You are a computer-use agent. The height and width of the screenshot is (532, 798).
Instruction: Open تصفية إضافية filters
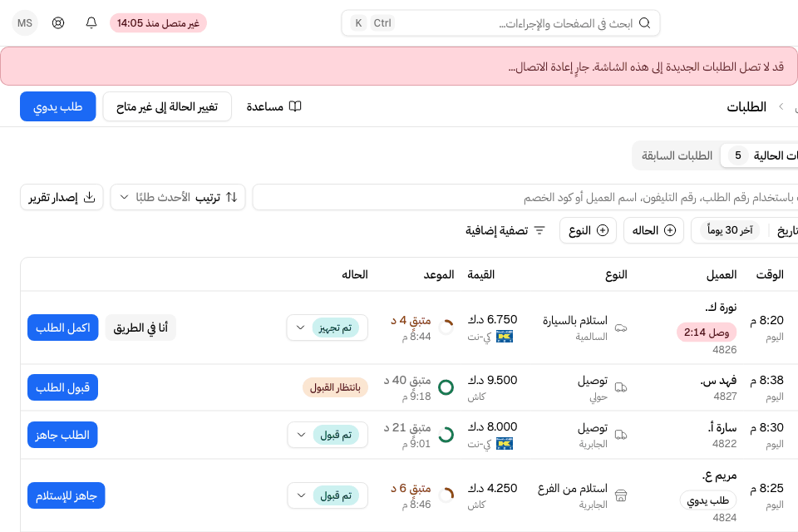click(505, 230)
